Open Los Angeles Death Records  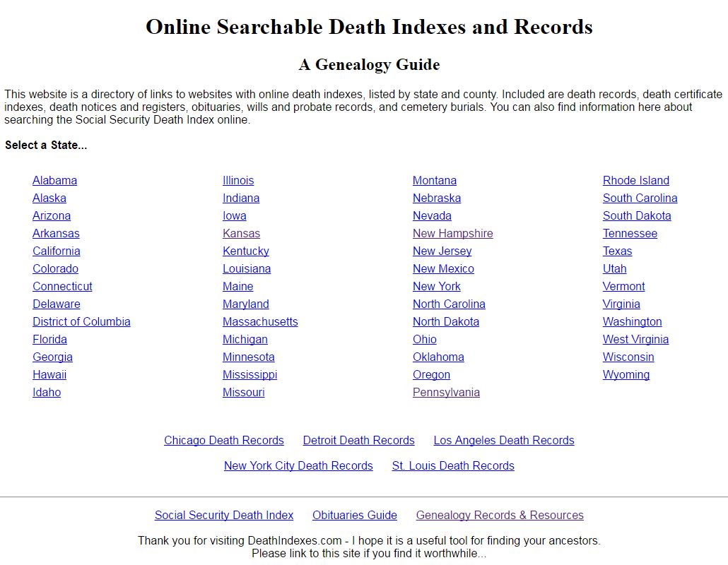(x=503, y=440)
